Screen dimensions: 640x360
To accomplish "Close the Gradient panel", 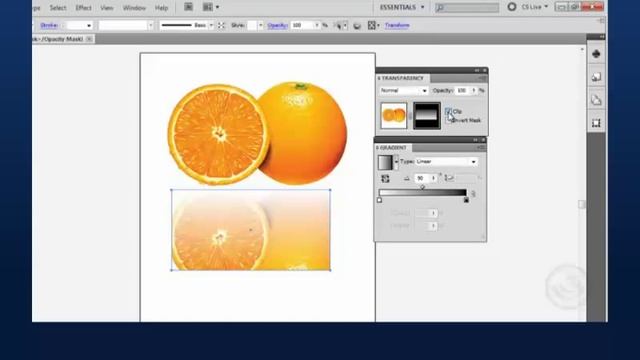I will tap(483, 140).
